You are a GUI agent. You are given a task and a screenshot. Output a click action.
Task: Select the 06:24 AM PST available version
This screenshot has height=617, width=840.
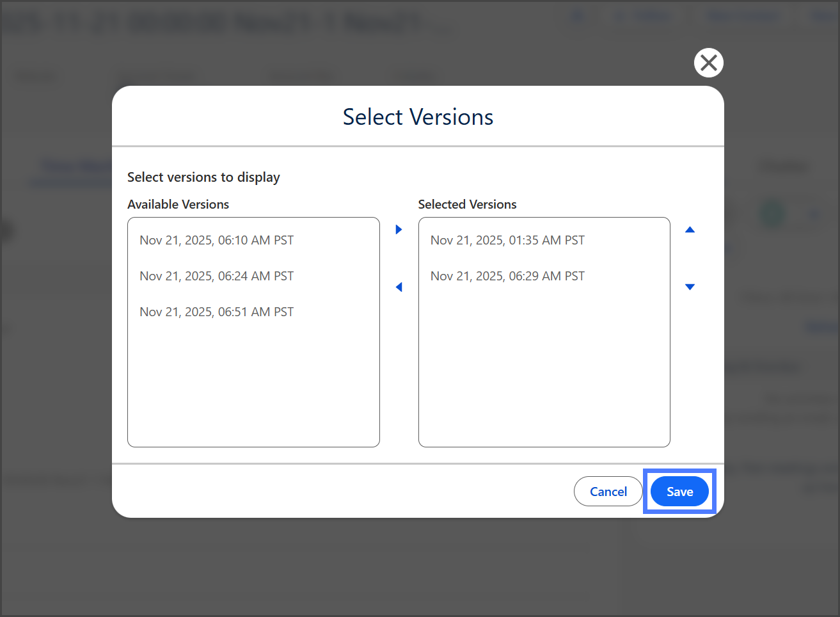(x=217, y=276)
